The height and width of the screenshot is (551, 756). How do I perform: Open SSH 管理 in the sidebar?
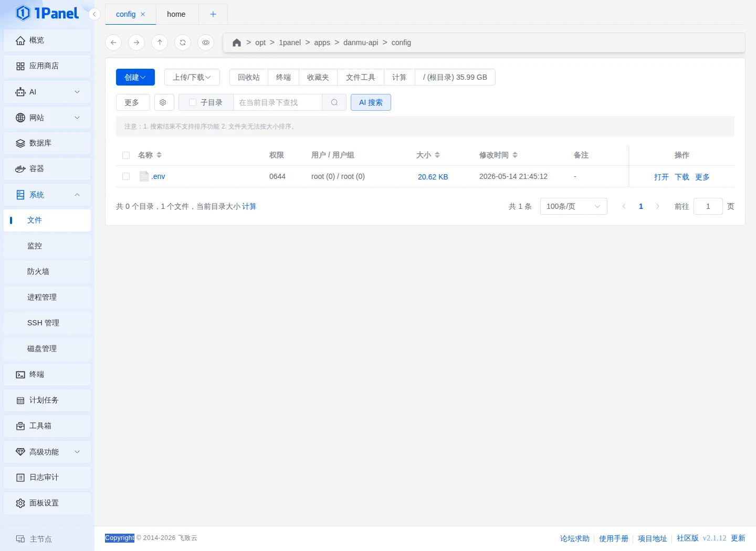(47, 323)
